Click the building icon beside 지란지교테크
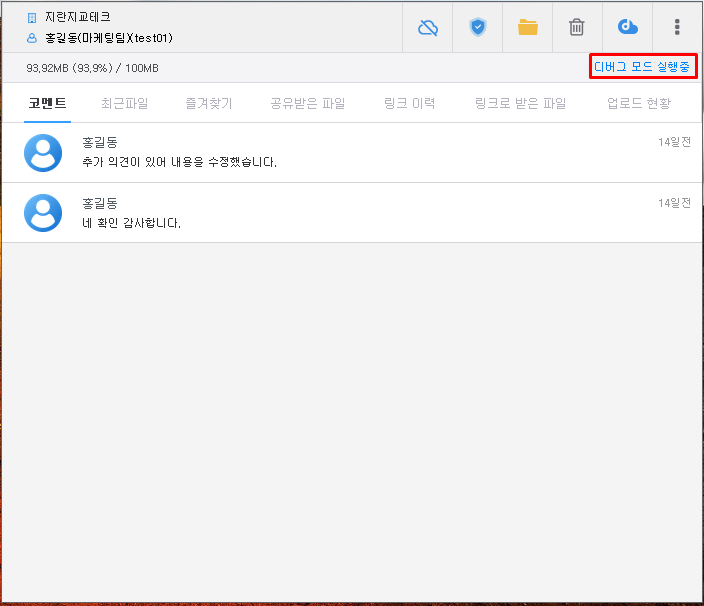The image size is (704, 606). [32, 17]
